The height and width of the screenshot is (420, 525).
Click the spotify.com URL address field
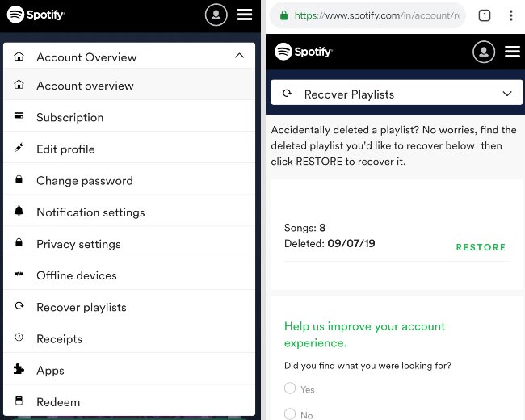pyautogui.click(x=367, y=15)
